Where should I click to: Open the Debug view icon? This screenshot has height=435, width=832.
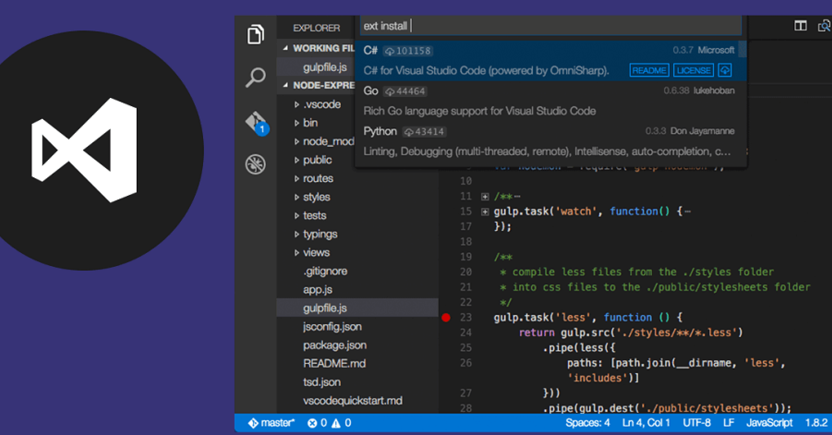[x=256, y=164]
